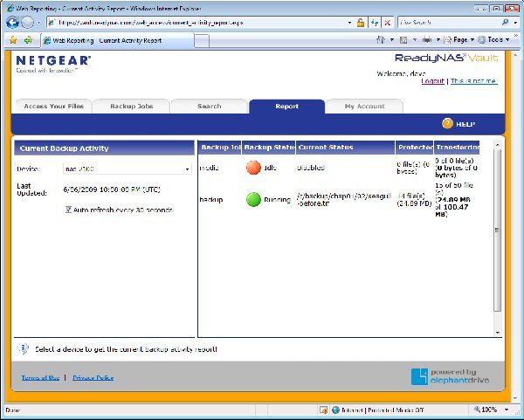Click the Print toolbar icon

pos(427,40)
